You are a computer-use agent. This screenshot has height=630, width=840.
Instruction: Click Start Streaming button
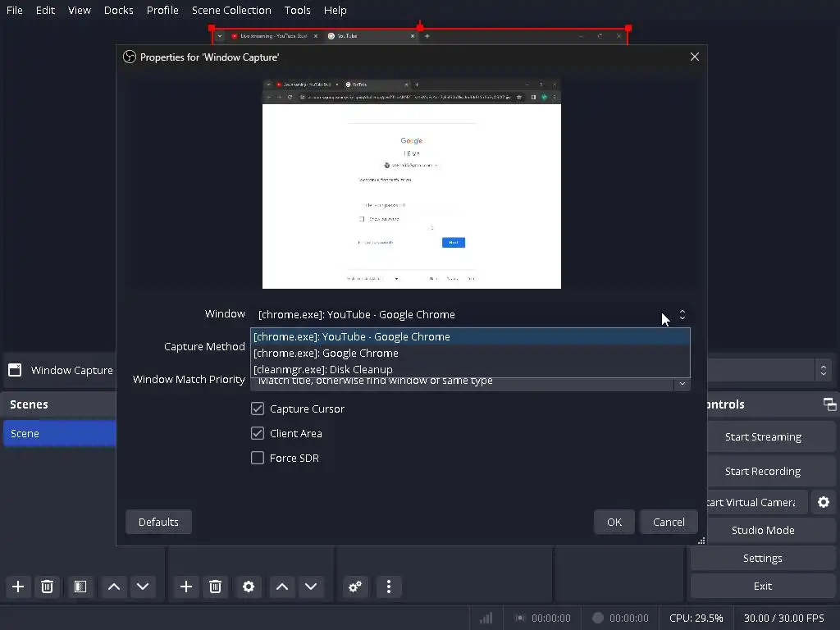click(763, 437)
